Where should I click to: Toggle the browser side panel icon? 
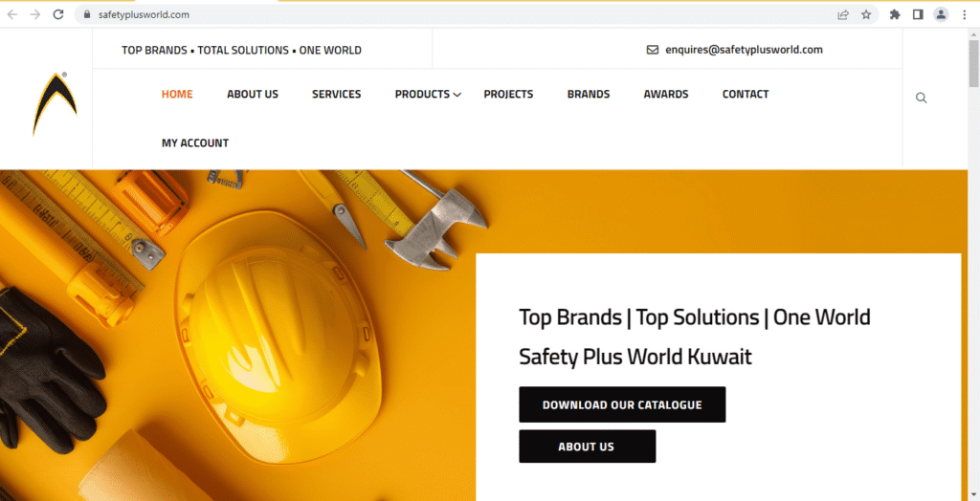pyautogui.click(x=918, y=14)
